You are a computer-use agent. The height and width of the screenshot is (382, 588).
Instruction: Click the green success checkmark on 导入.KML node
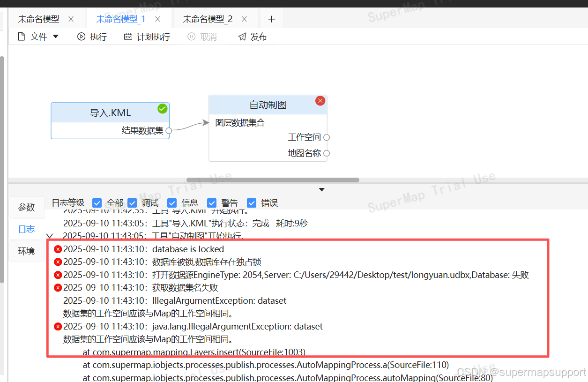pyautogui.click(x=162, y=108)
